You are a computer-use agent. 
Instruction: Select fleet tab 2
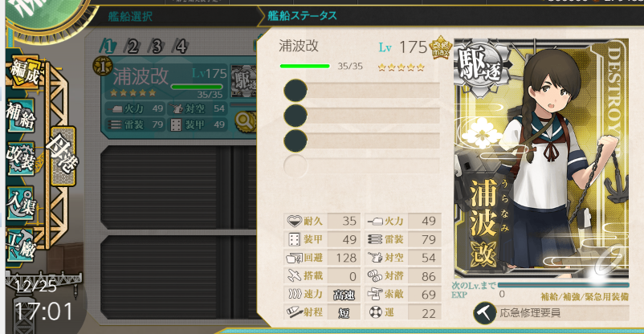[132, 47]
